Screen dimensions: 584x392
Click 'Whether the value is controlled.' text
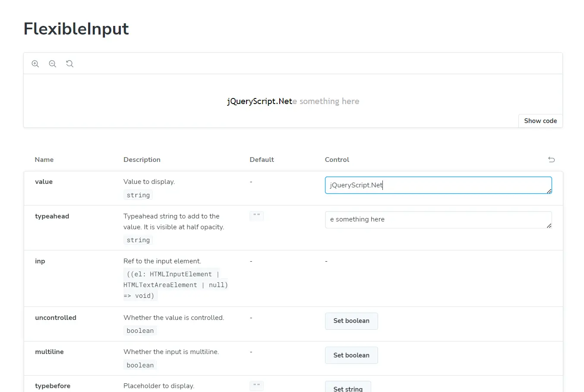coord(174,318)
